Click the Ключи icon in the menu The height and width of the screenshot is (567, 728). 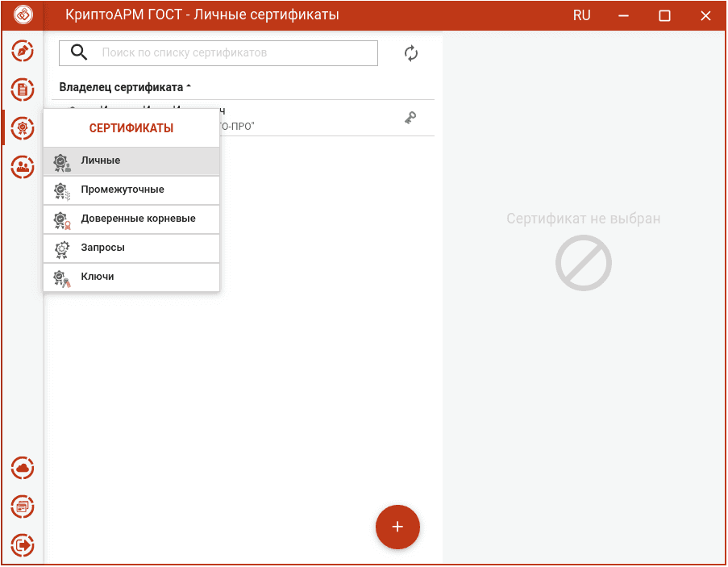click(62, 278)
